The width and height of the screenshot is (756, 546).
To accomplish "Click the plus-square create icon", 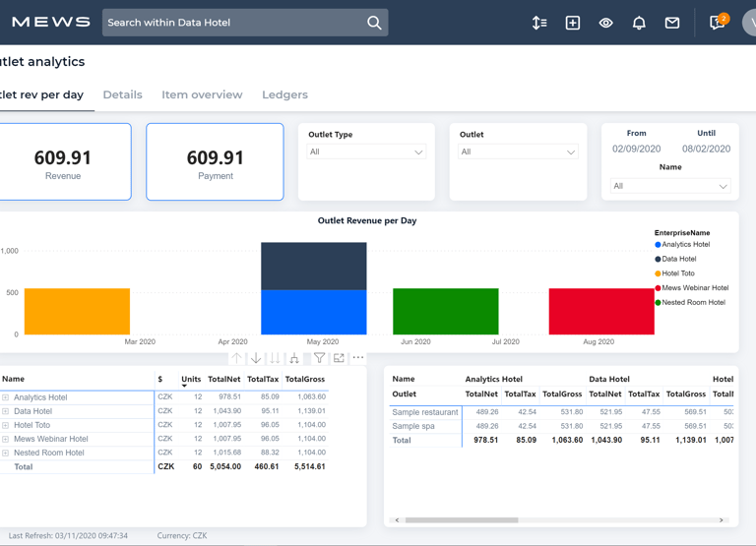I will click(x=573, y=23).
